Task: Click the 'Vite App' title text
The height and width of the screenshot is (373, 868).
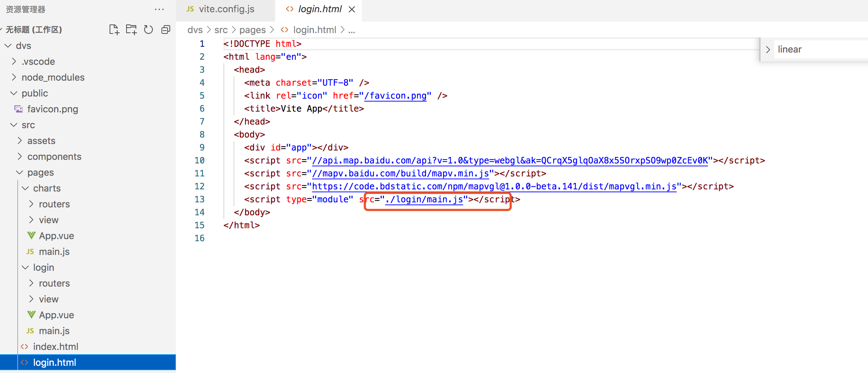Action: [301, 109]
